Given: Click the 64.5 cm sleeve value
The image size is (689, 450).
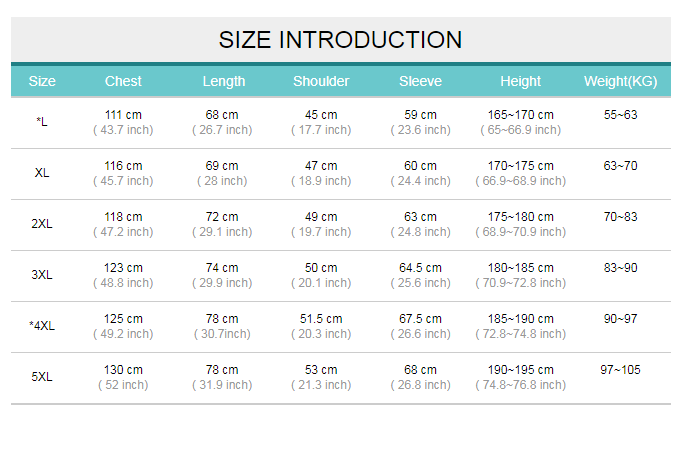Looking at the screenshot, I should 421,268.
